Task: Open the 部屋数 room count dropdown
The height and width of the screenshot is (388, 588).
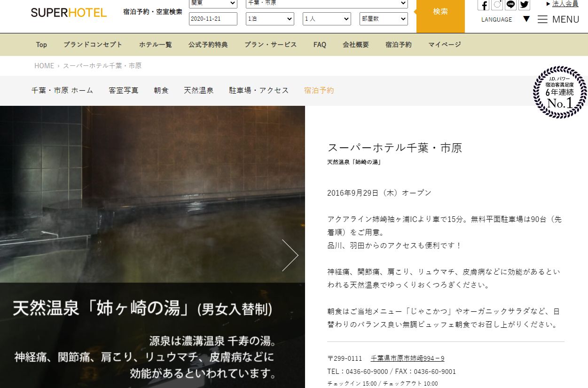Action: (384, 19)
